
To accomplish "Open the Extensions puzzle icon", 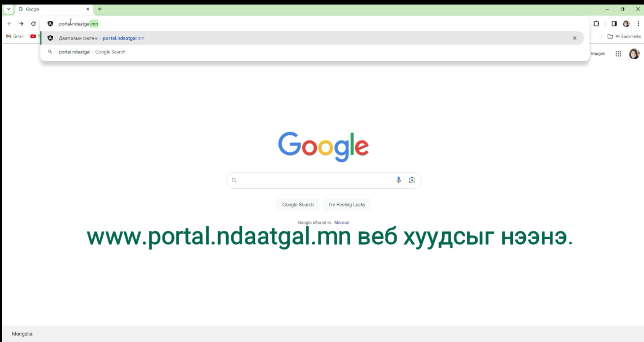I will (596, 24).
